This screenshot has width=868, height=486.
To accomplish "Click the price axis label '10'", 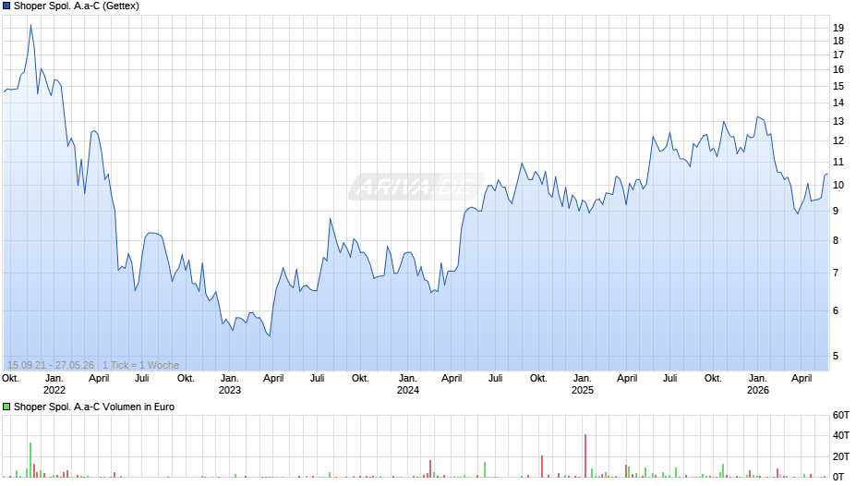I will click(x=838, y=185).
